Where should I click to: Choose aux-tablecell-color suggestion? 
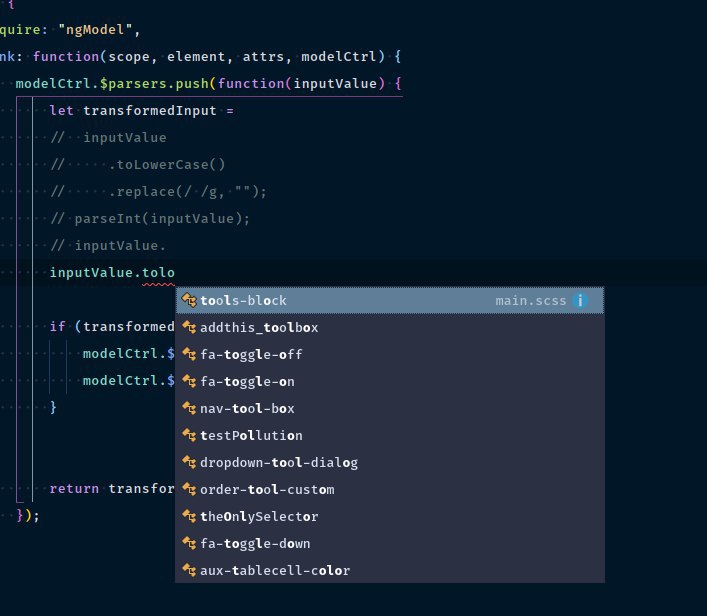pyautogui.click(x=390, y=570)
